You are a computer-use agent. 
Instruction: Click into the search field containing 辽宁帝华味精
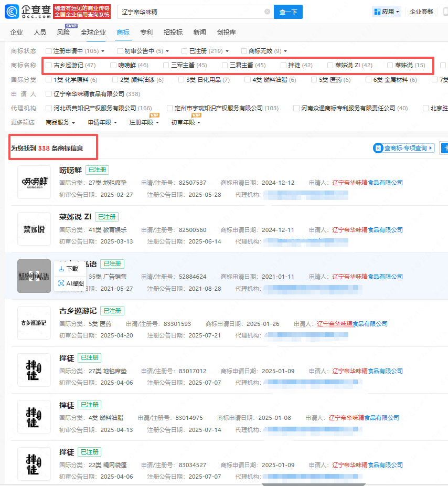coord(189,12)
